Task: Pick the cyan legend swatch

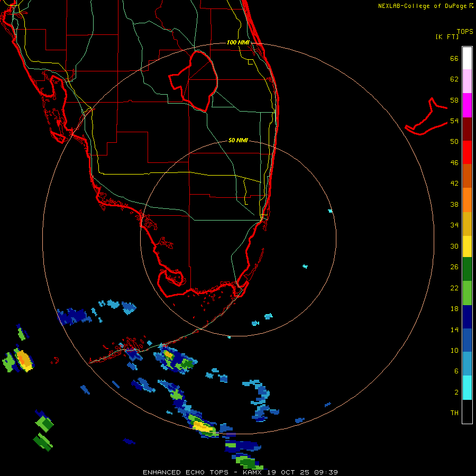Action: coord(467,388)
